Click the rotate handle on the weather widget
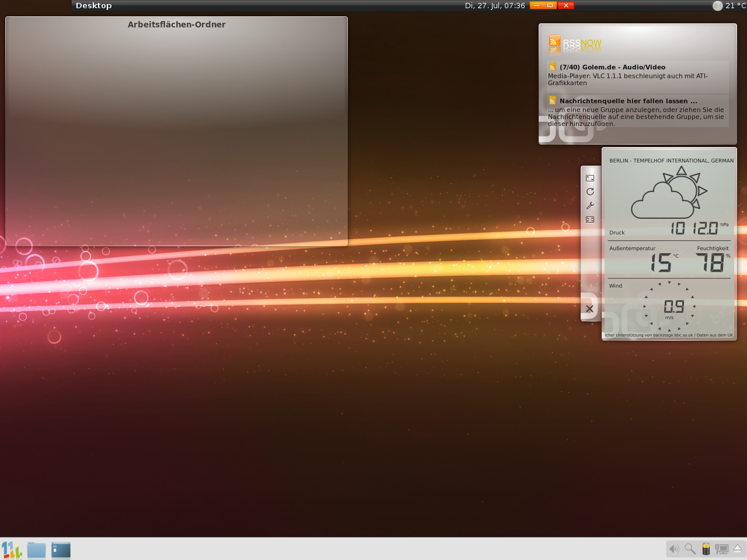The height and width of the screenshot is (560, 747). [590, 192]
